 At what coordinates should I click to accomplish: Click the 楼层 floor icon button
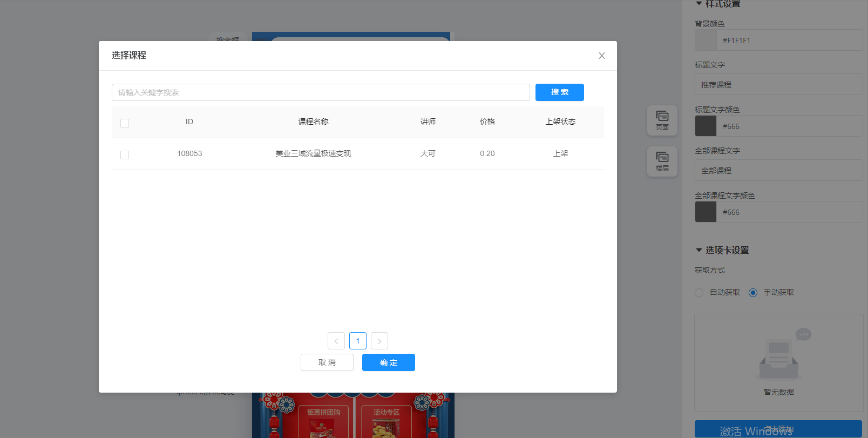tap(662, 161)
